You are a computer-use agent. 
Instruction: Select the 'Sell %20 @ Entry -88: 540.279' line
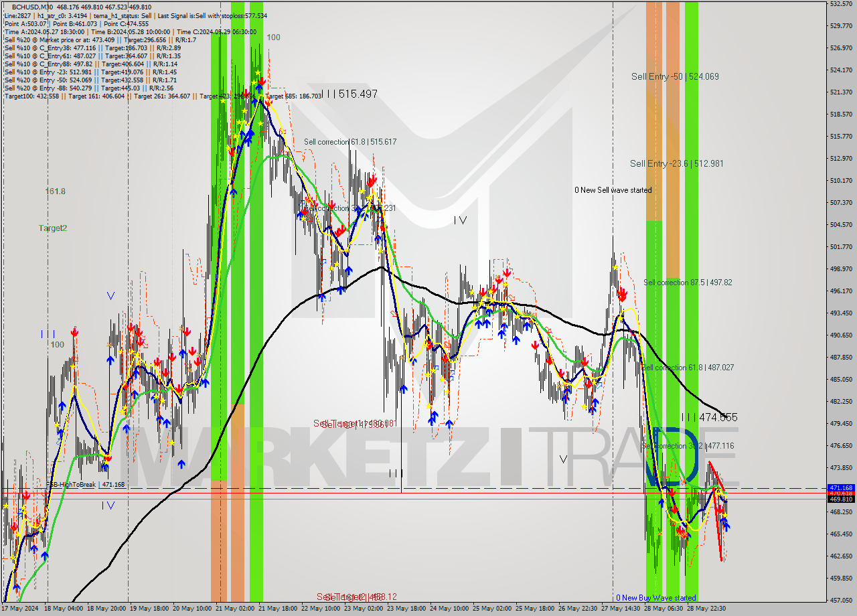coord(89,88)
